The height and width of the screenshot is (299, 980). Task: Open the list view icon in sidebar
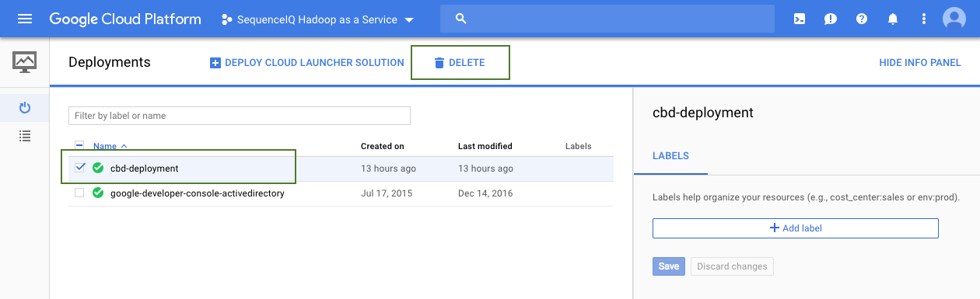tap(25, 136)
